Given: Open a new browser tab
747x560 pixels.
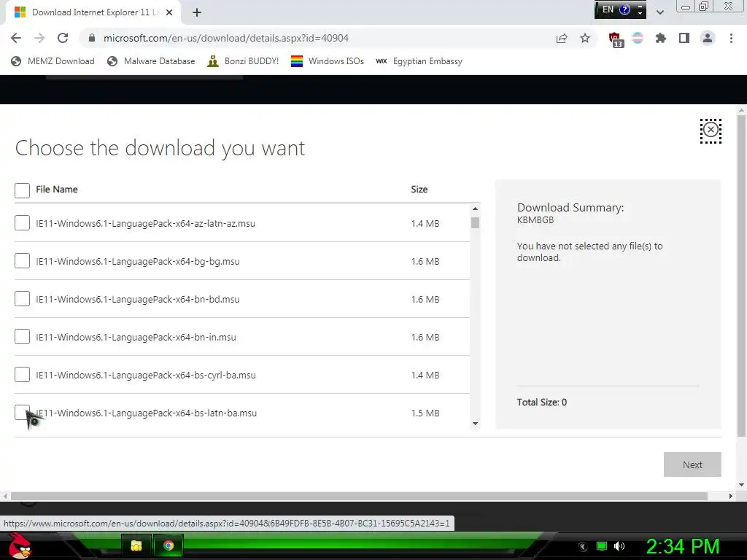Looking at the screenshot, I should 197,13.
